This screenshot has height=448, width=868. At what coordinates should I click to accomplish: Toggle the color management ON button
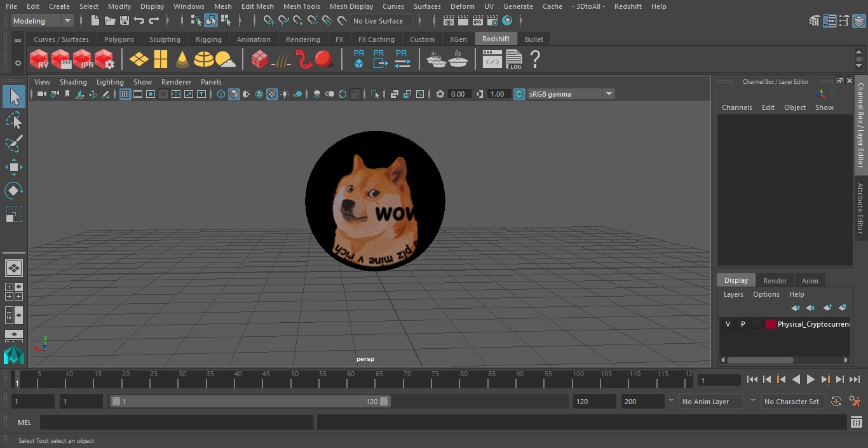[x=519, y=94]
